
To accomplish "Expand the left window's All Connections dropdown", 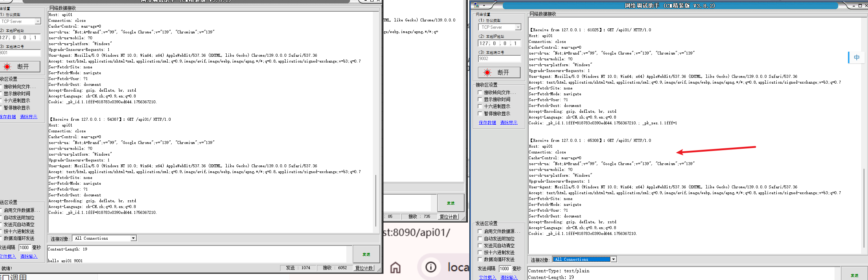I will [x=134, y=238].
